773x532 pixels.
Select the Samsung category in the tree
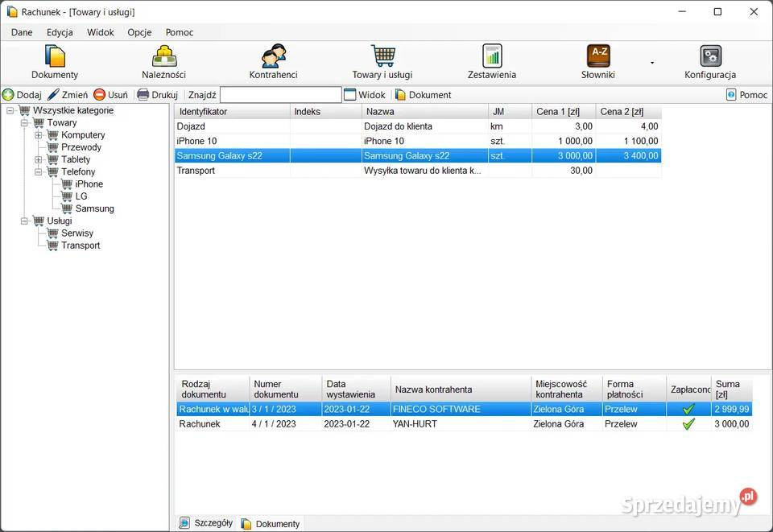coord(94,208)
